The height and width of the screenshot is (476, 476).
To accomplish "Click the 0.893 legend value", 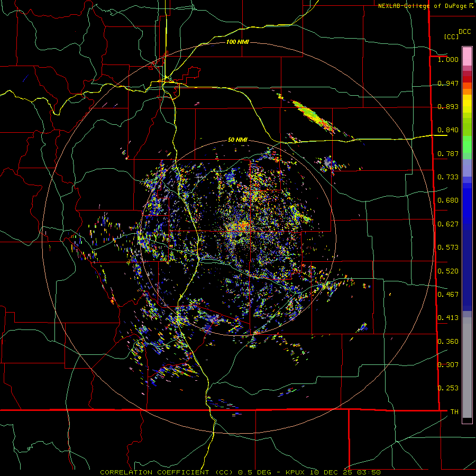I will tap(448, 106).
